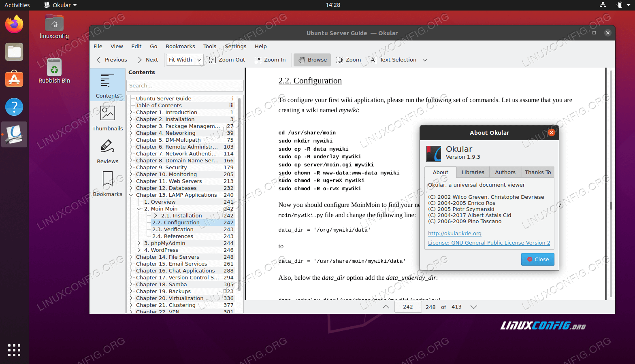The image size is (635, 364).
Task: Open the File menu
Action: (x=98, y=47)
